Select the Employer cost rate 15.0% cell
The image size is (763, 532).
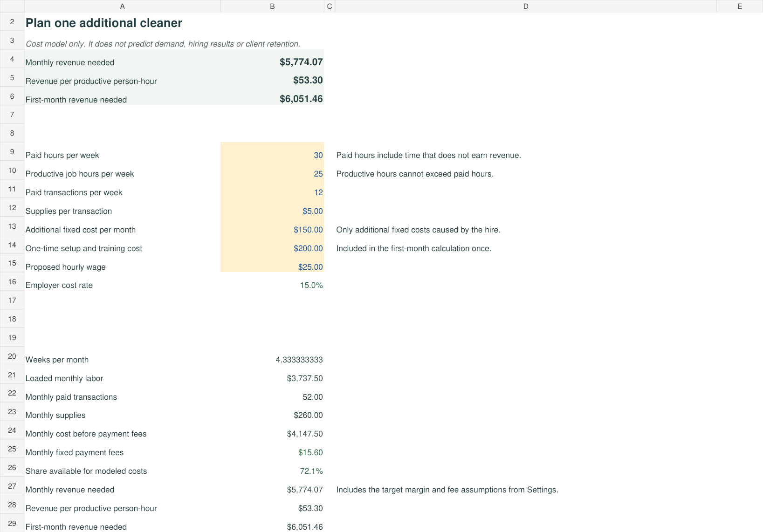(x=272, y=281)
